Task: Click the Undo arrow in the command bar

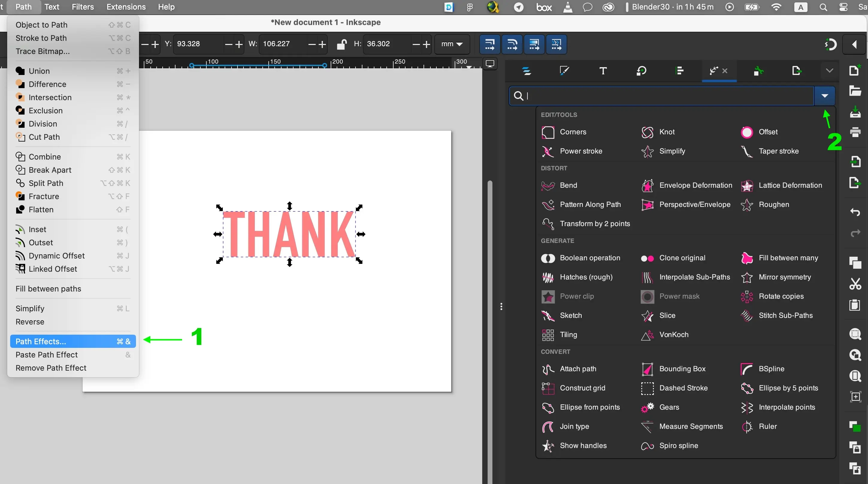Action: tap(855, 212)
